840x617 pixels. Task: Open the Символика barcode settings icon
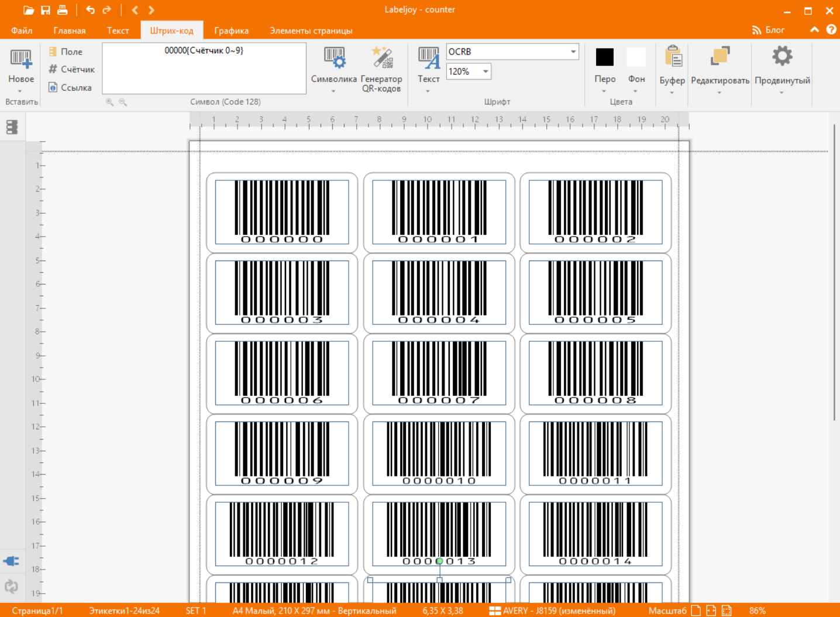click(x=334, y=59)
